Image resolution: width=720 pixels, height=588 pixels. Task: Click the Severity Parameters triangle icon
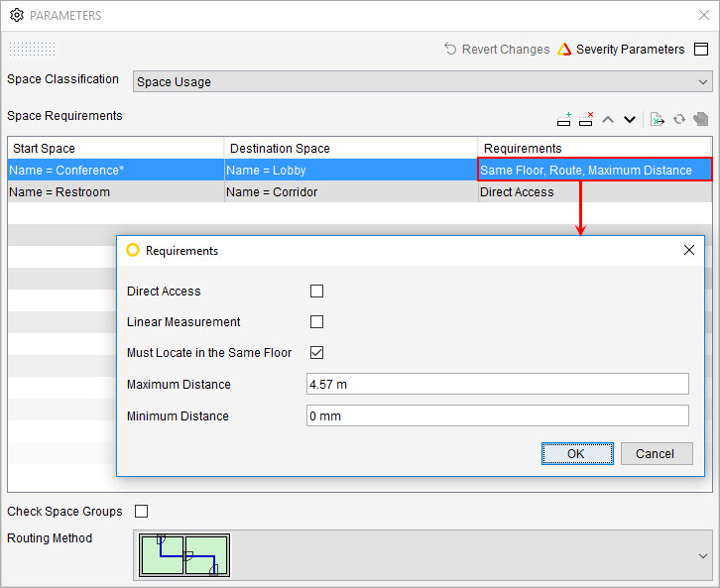click(x=564, y=49)
